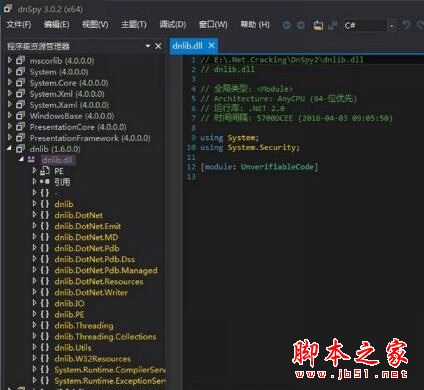The height and width of the screenshot is (390, 424).
Task: Close the dnlib.dll tab
Action: [x=211, y=45]
